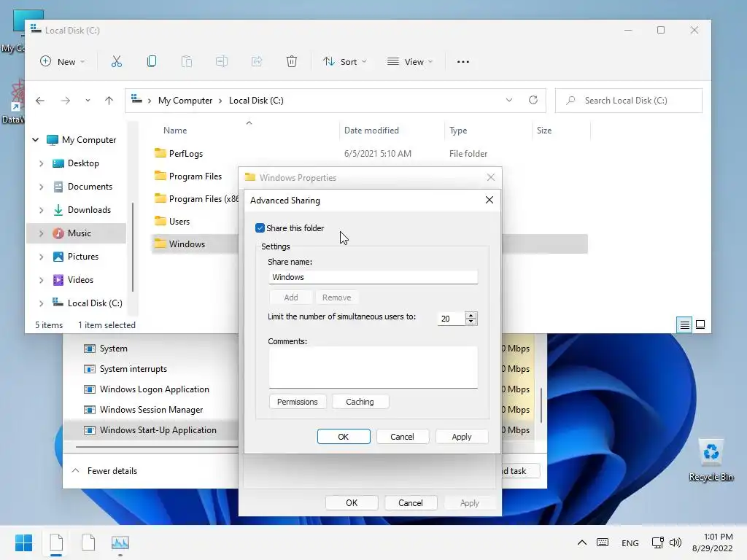Select the Users folder icon
The height and width of the screenshot is (560, 747).
coord(160,221)
